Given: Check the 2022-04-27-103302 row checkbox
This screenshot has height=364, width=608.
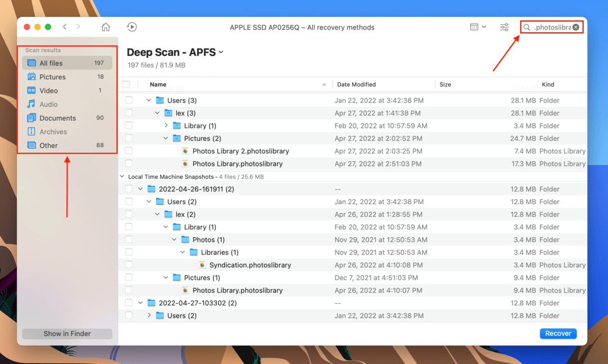Looking at the screenshot, I should (x=129, y=303).
